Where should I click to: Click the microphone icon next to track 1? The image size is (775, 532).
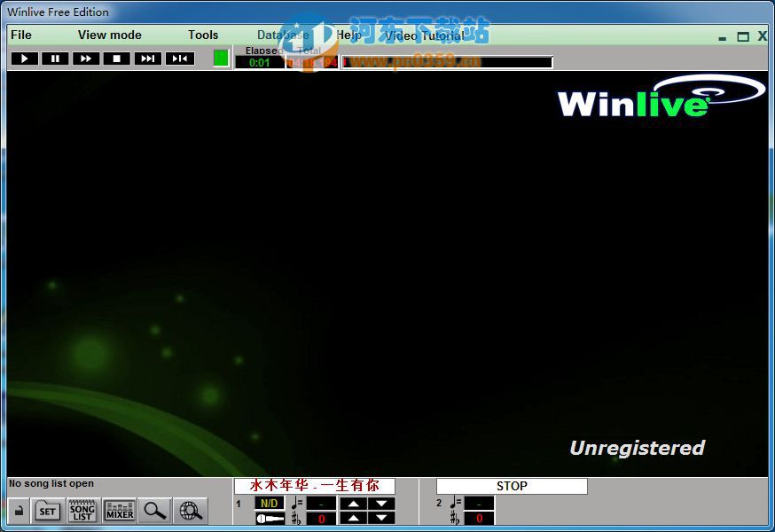tap(266, 519)
